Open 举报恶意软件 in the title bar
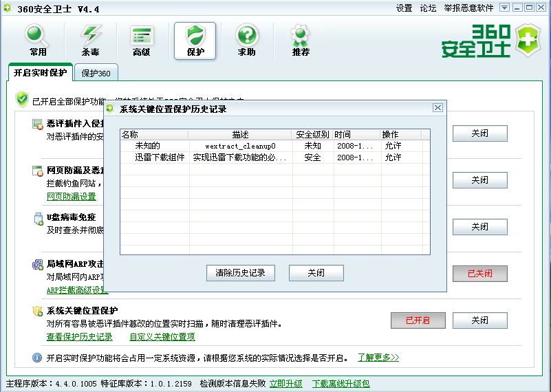This screenshot has height=392, width=551. (x=468, y=8)
